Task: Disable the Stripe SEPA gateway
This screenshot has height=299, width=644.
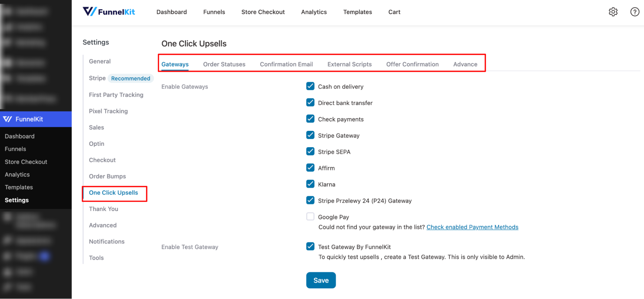Action: pyautogui.click(x=310, y=151)
